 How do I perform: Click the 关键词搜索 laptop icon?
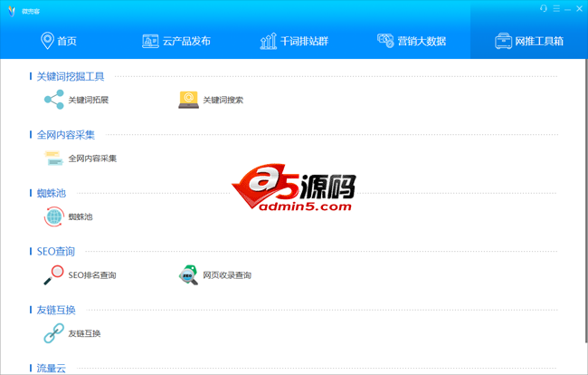click(x=189, y=100)
